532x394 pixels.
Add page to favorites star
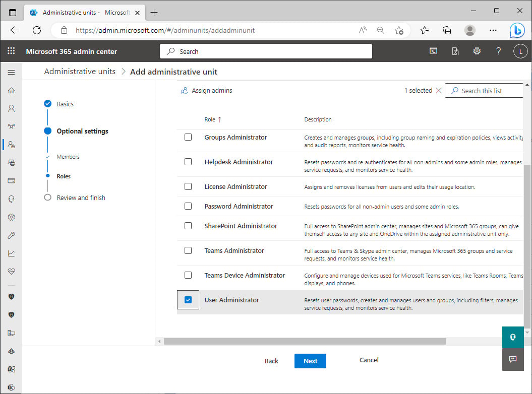click(x=399, y=30)
